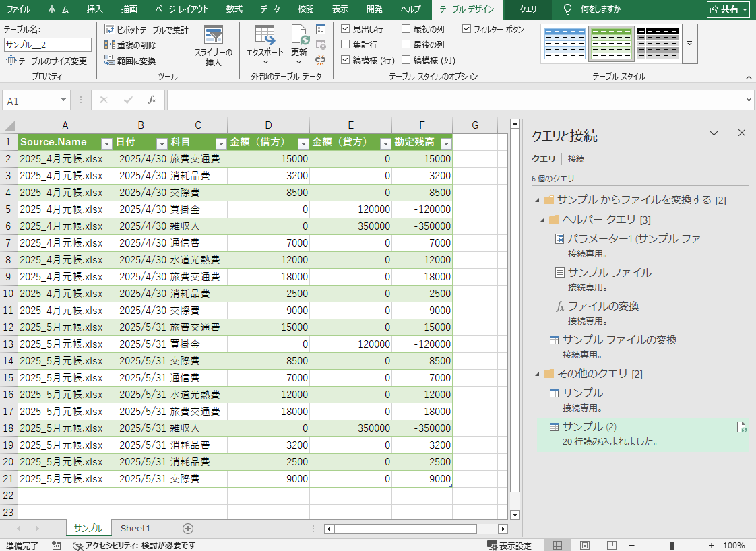This screenshot has width=756, height=551.
Task: Click the 共有 share button
Action: tap(729, 9)
